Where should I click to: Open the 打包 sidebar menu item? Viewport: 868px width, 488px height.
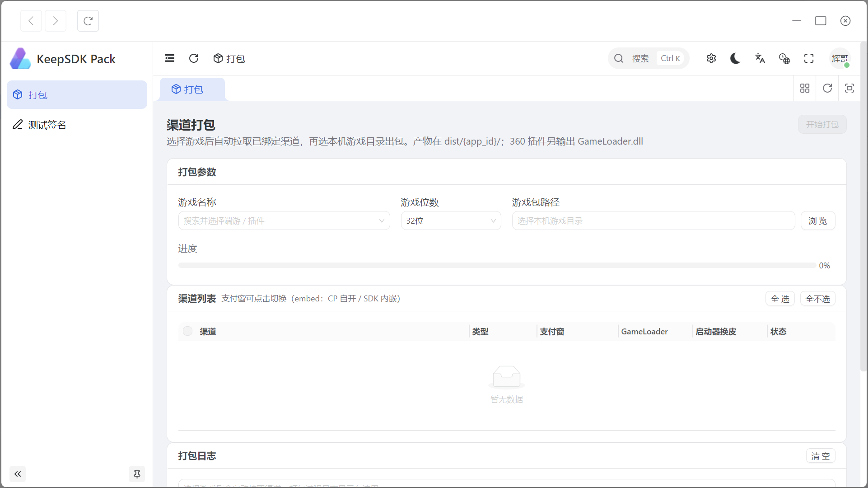pos(77,94)
